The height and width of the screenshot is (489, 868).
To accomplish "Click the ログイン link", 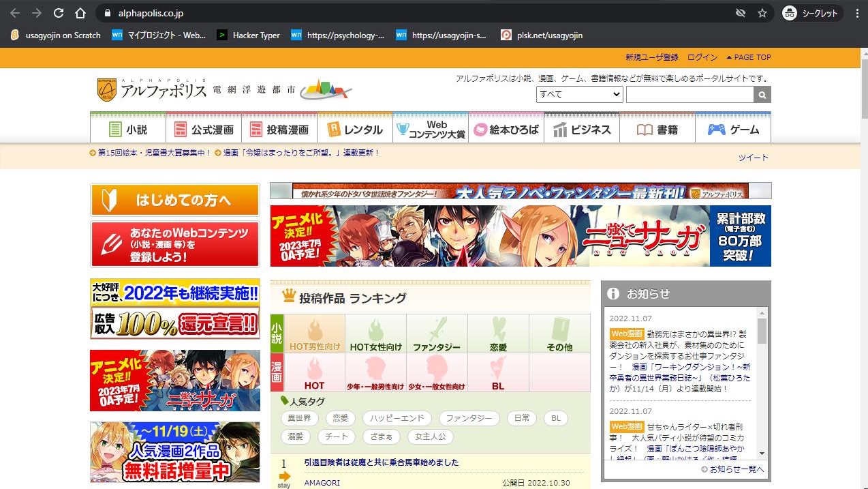I will pos(702,57).
